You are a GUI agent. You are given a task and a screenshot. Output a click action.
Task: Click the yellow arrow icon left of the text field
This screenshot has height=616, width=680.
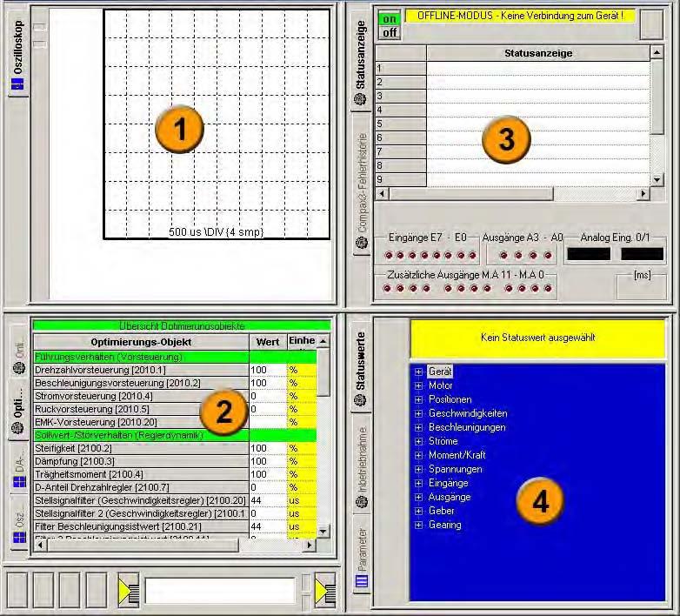[129, 592]
